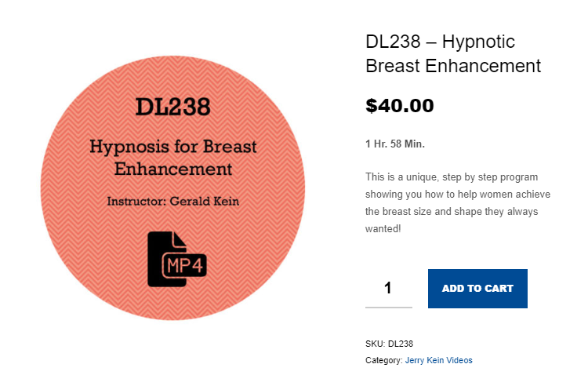The width and height of the screenshot is (588, 375).
Task: Open the Jerry Kein Videos category link
Action: pyautogui.click(x=438, y=360)
